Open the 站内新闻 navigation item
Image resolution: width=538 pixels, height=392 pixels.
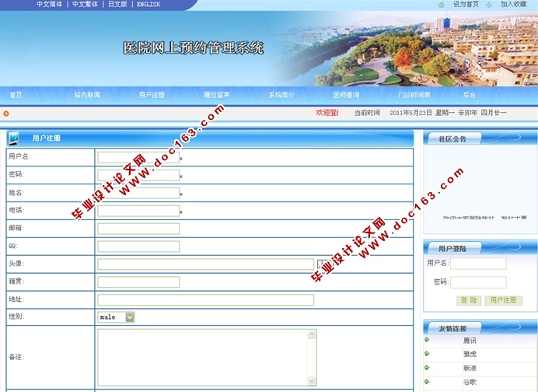[87, 95]
